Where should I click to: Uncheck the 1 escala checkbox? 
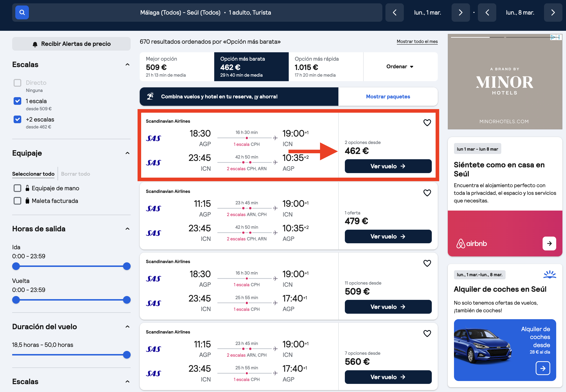(x=17, y=101)
